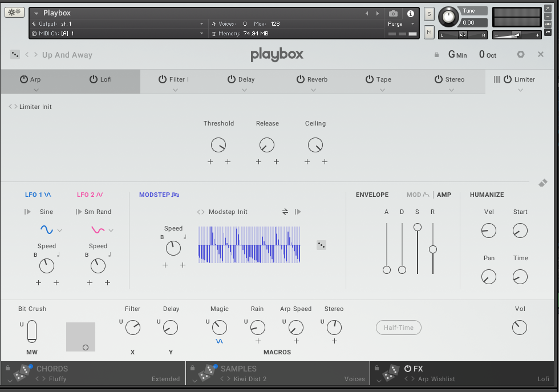Toggle the Delay effect power button
This screenshot has height=392, width=559.
232,79
